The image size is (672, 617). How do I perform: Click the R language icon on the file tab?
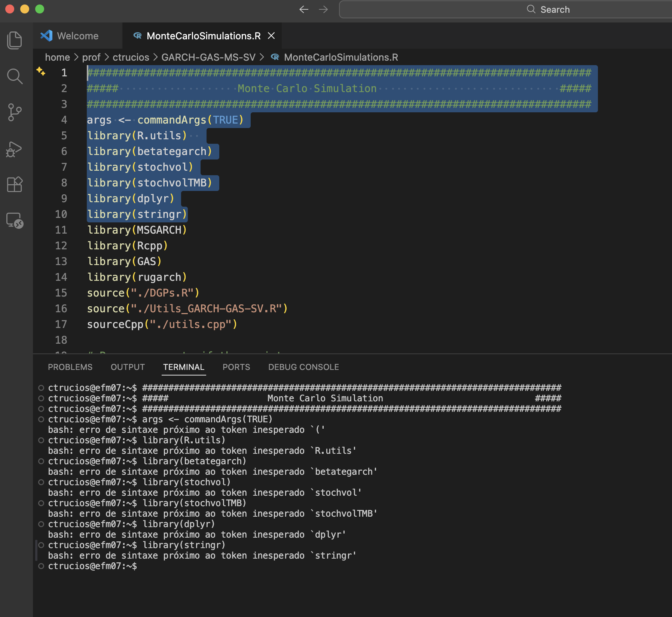[137, 36]
